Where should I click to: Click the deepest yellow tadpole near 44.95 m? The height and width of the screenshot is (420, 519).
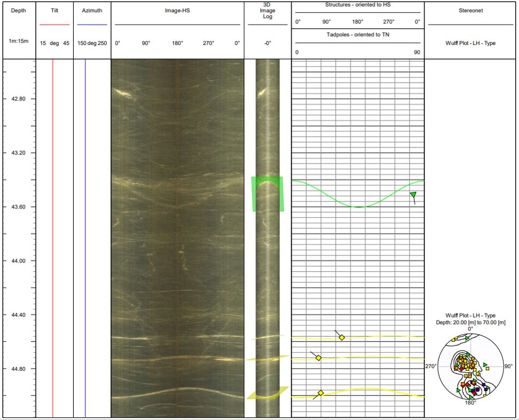pos(320,393)
